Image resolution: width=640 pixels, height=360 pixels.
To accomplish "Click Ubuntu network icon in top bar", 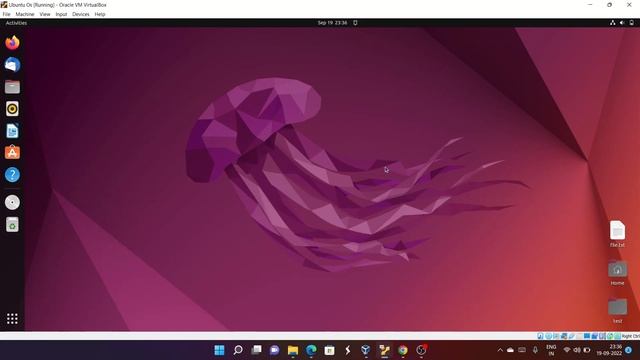I will [x=613, y=23].
